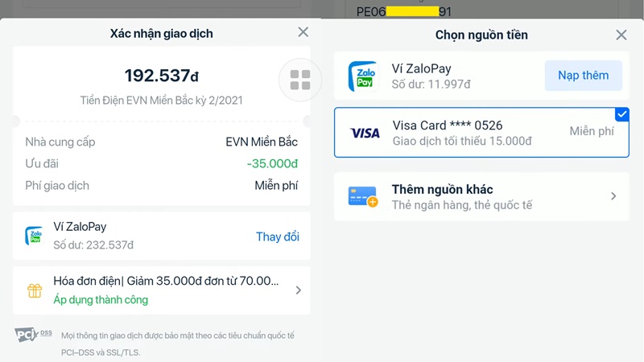
Task: Close the Xác nhận giao dịch dialog
Action: [303, 32]
